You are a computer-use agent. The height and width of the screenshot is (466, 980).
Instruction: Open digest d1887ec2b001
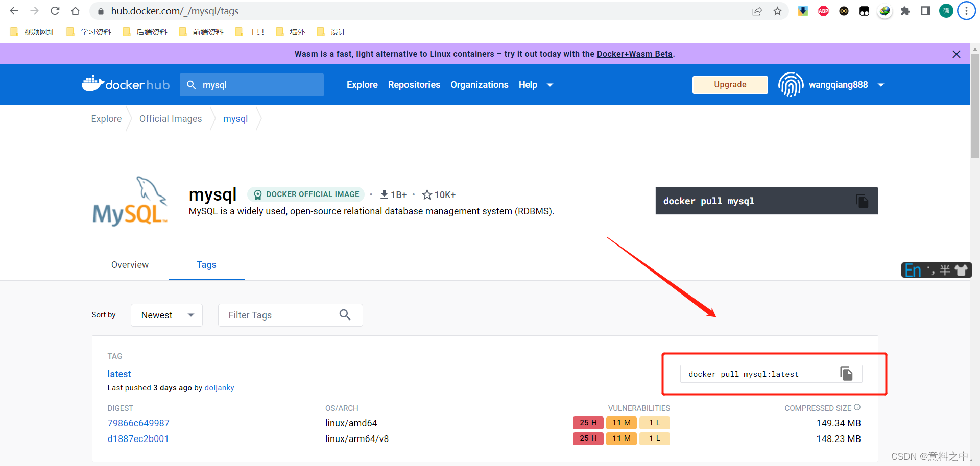[x=138, y=439]
